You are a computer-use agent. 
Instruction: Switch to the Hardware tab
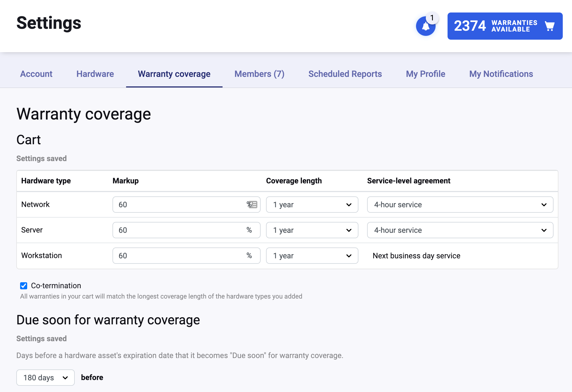coord(95,74)
